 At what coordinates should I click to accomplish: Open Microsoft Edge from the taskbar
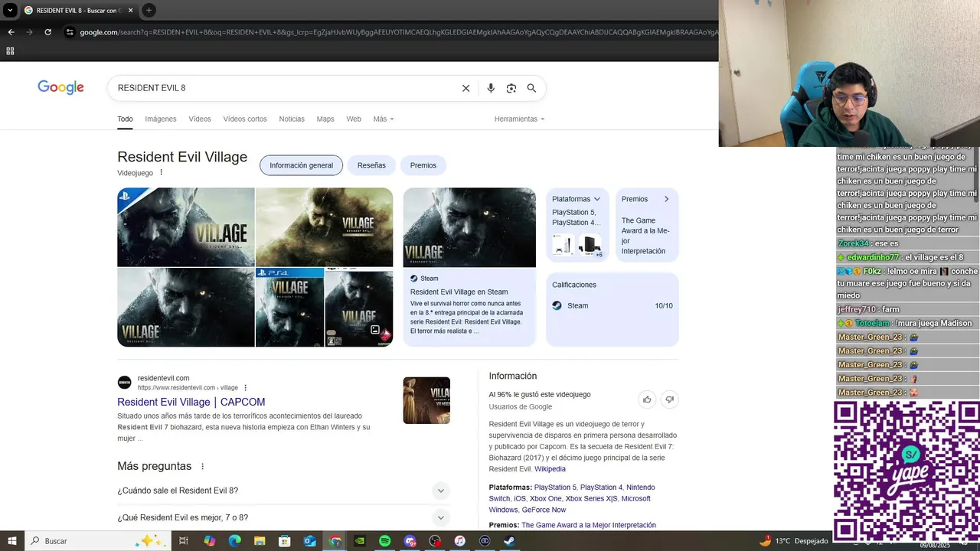(234, 541)
